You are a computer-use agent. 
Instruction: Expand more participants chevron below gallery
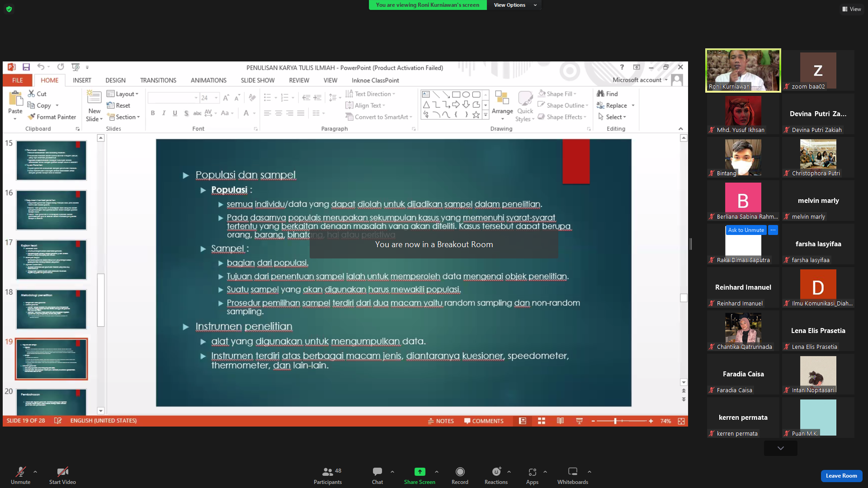pos(781,448)
